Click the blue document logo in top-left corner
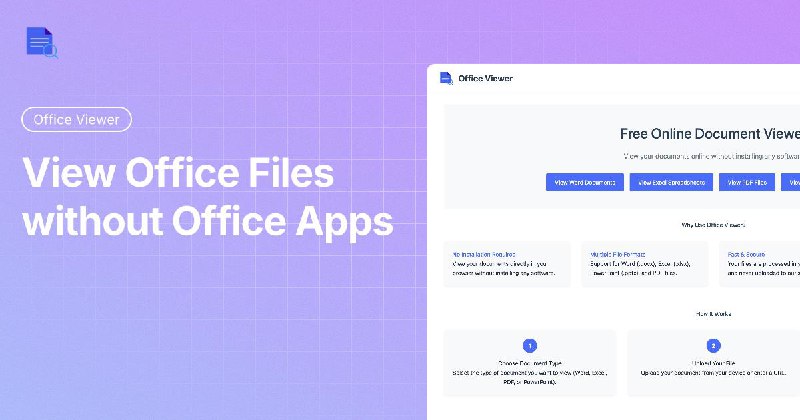The width and height of the screenshot is (800, 420). 42,43
